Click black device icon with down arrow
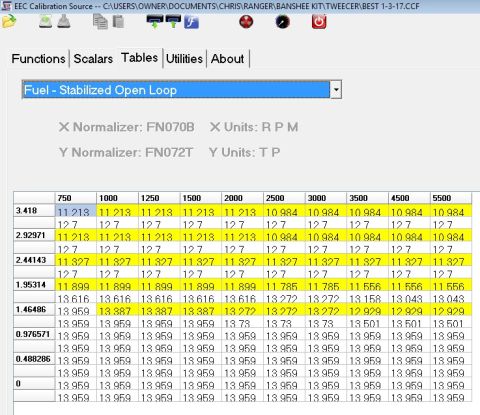 [x=155, y=22]
